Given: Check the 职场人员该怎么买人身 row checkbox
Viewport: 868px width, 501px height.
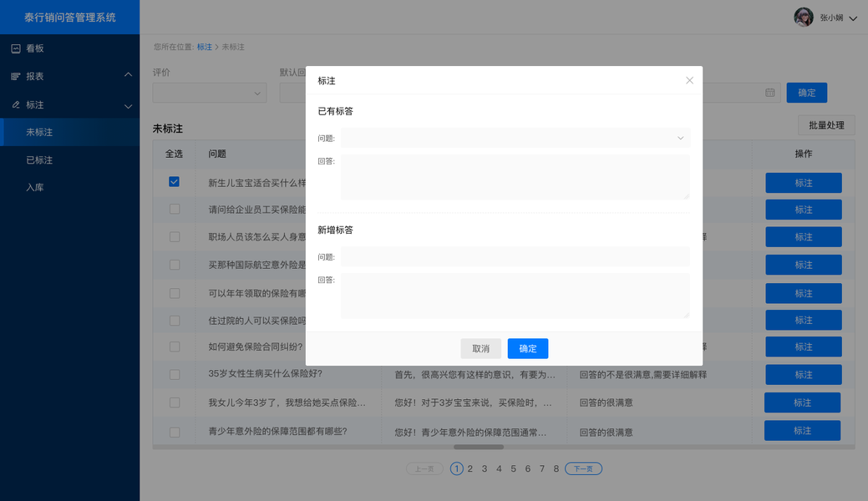Looking at the screenshot, I should coord(175,237).
